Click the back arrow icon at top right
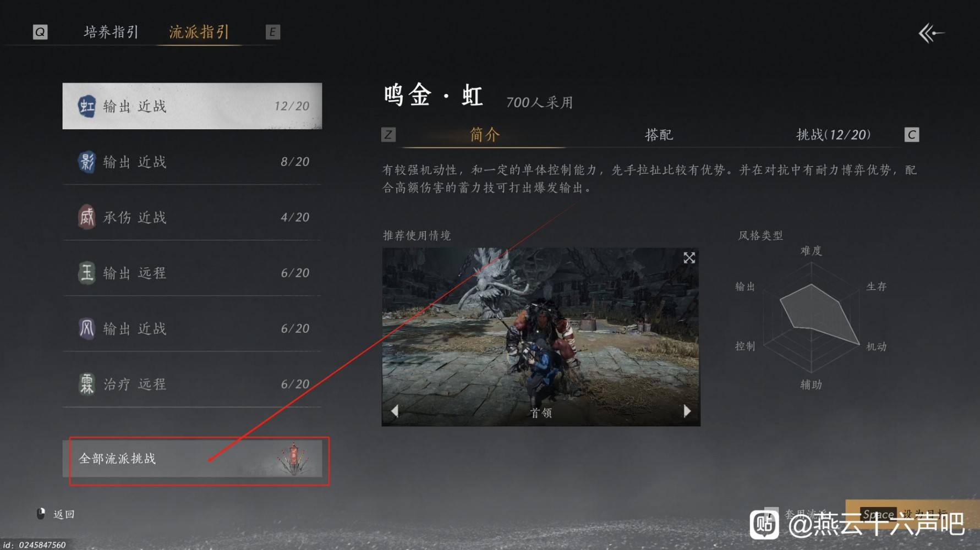 (931, 33)
